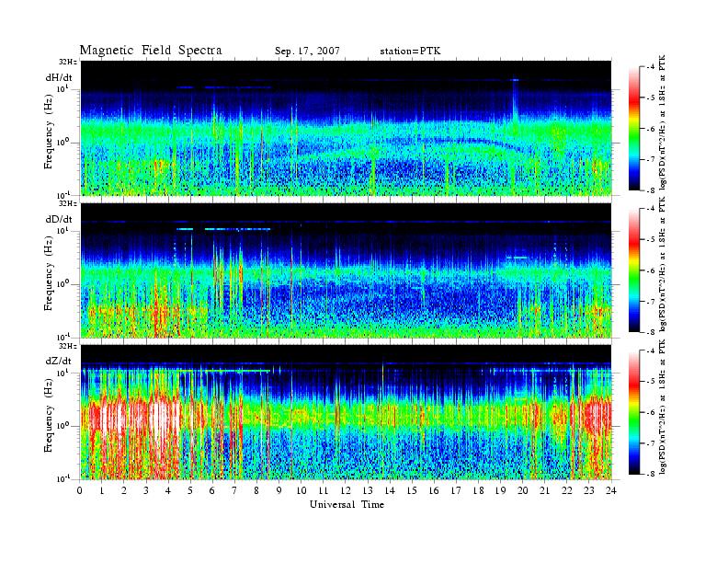
Task: Click the "-4" tick on dH/dt color bar
Action: (651, 67)
